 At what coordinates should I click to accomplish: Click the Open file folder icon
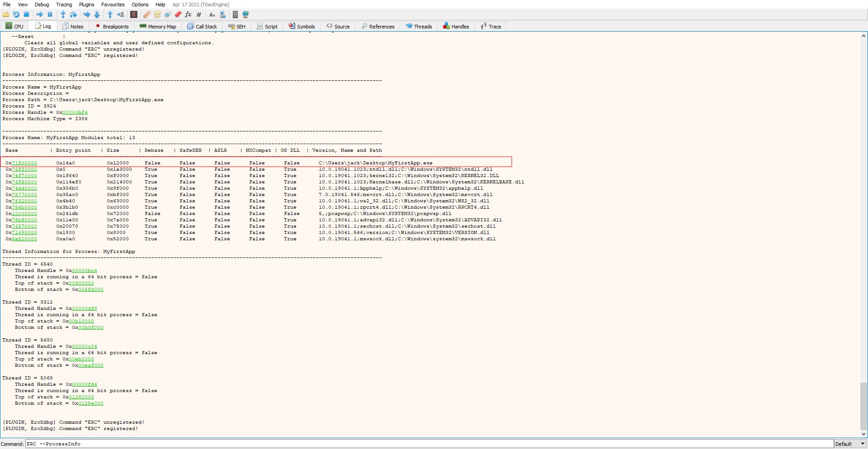(6, 14)
